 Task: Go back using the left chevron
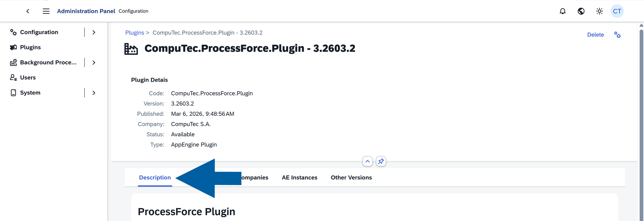pos(28,11)
